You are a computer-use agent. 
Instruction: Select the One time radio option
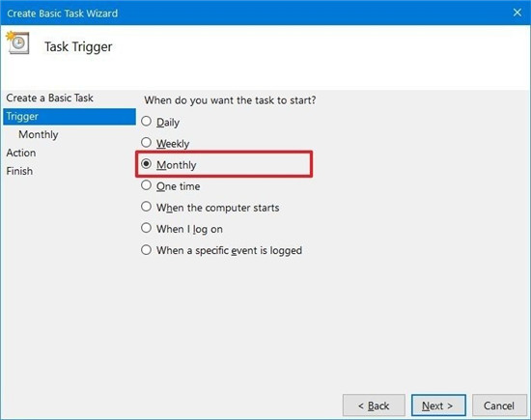tap(146, 185)
